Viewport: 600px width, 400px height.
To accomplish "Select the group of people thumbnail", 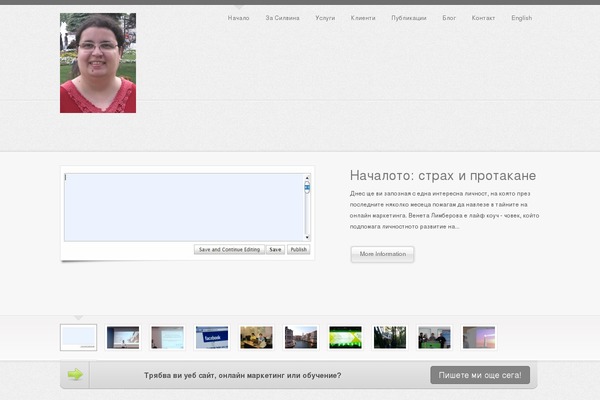I will click(434, 337).
